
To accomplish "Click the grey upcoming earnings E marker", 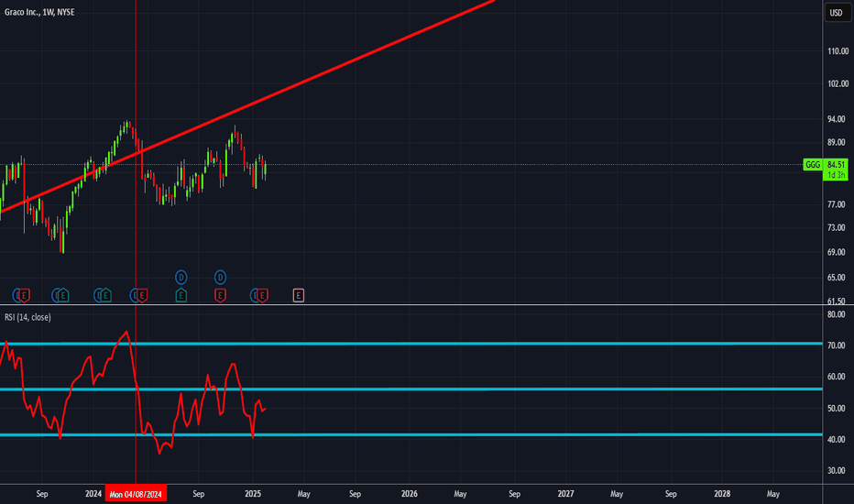I will [x=298, y=295].
